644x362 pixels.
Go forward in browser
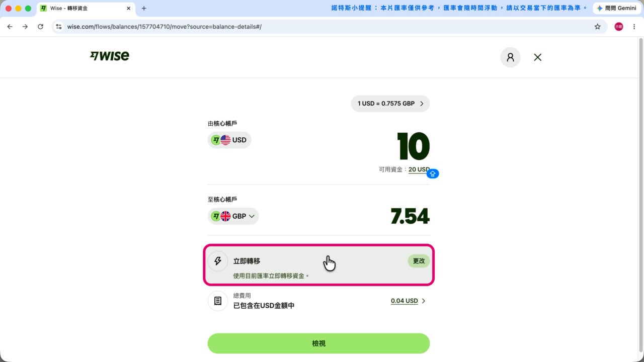pyautogui.click(x=25, y=27)
